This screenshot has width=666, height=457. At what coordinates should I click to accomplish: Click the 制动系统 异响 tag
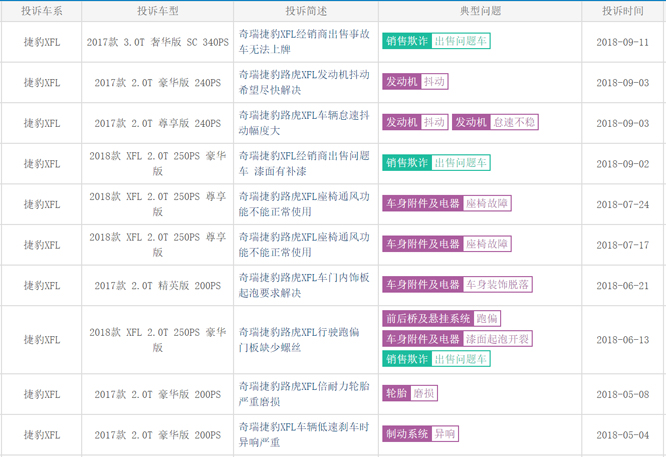pyautogui.click(x=420, y=434)
